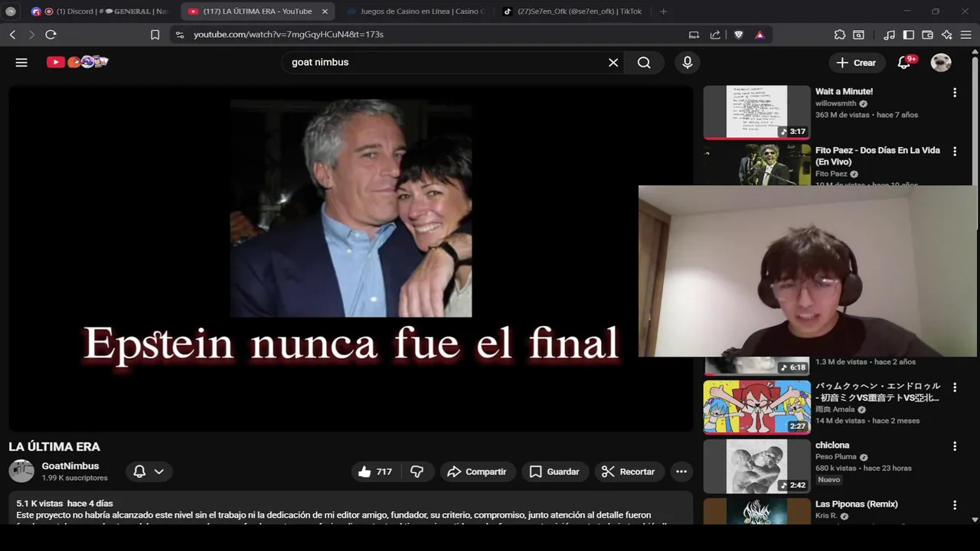Click the Recortar clip button
Screen dimensions: 980x551
(x=629, y=471)
